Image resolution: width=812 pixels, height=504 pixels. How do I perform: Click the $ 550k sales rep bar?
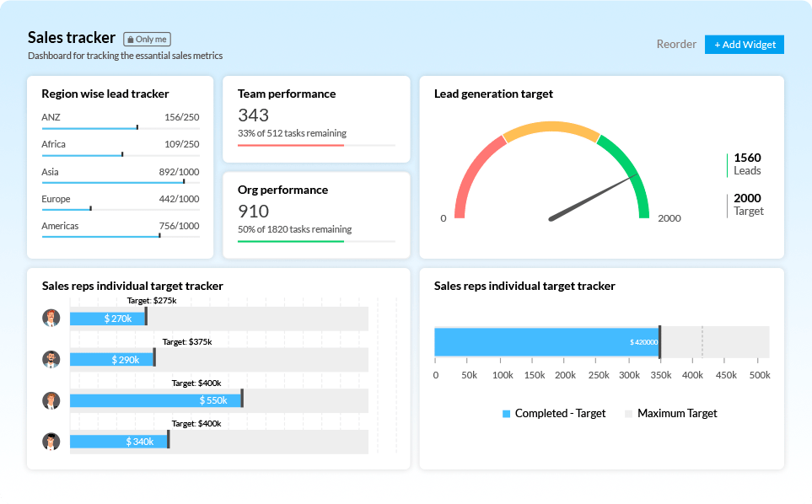pos(156,400)
